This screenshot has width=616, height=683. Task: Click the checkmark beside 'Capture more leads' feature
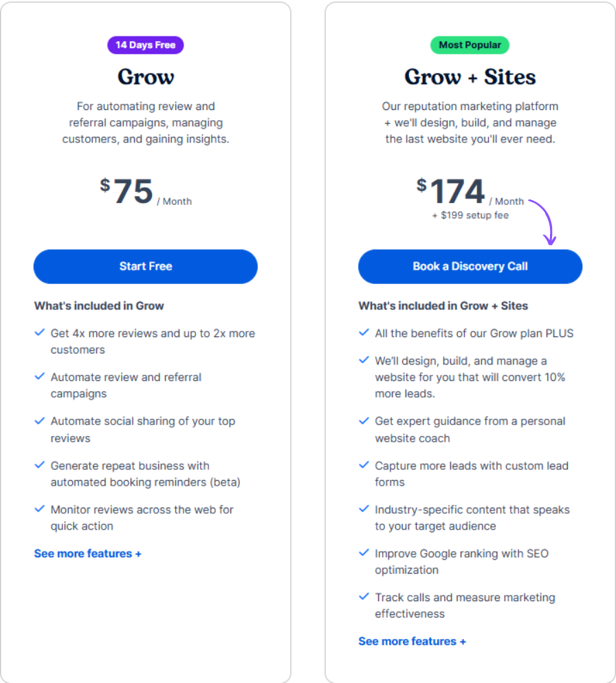click(x=364, y=464)
